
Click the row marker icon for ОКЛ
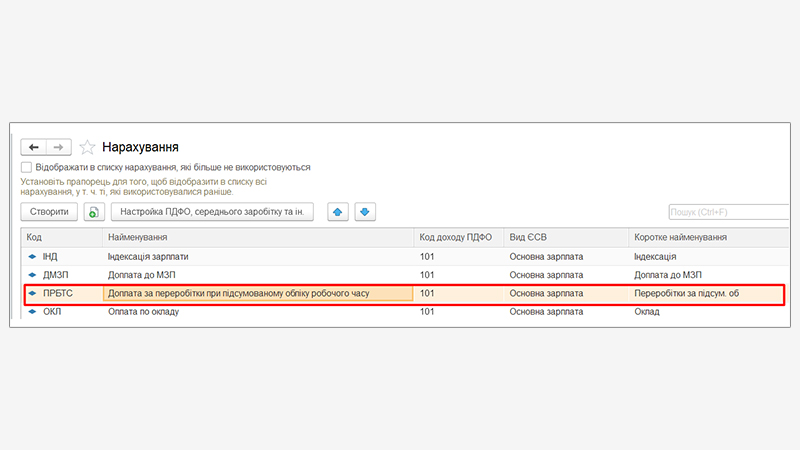(32, 311)
